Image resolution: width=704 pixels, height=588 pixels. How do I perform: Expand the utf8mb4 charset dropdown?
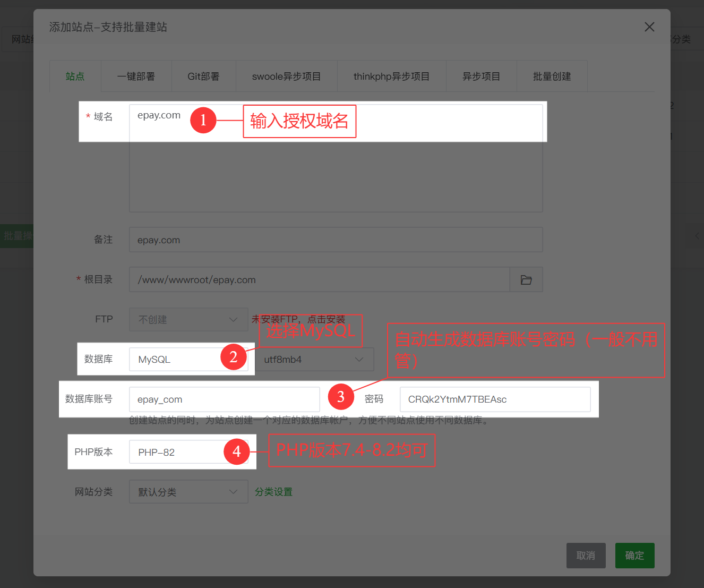click(x=314, y=360)
